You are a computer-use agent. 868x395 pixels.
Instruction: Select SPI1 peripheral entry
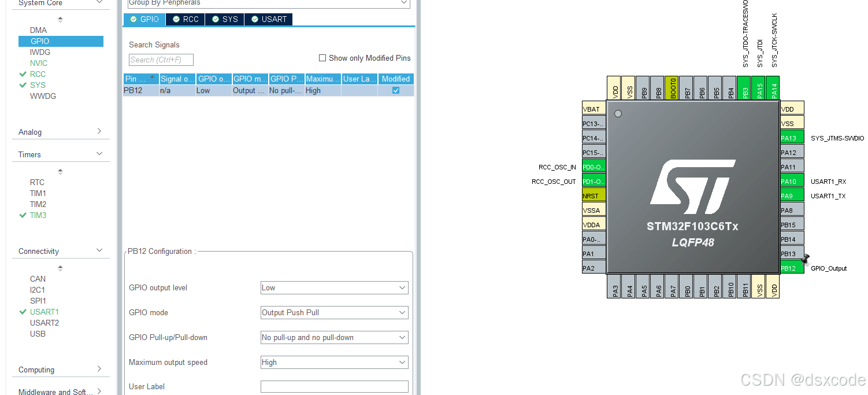(x=38, y=301)
